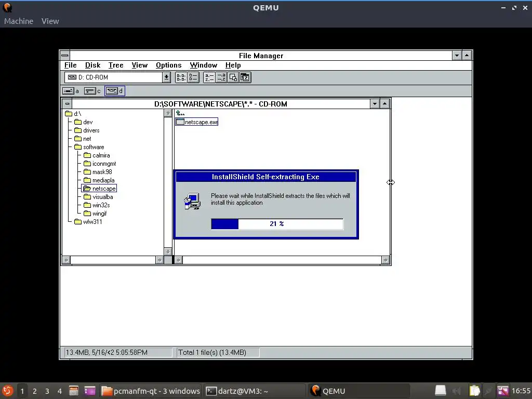Viewport: 532px width, 399px height.
Task: File pane horizontal scroll left arrow
Action: pos(179,260)
